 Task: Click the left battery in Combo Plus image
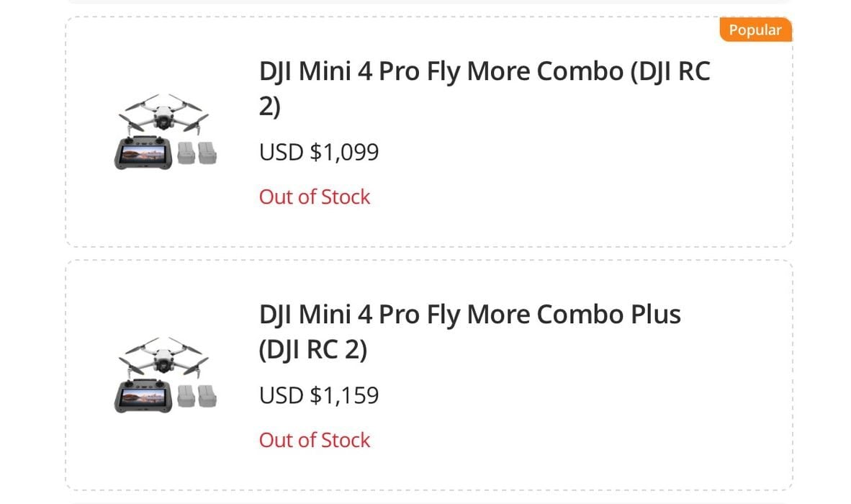coord(186,396)
